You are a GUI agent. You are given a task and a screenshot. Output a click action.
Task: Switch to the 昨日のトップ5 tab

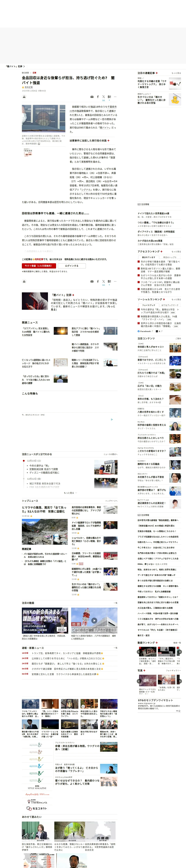[x=170, y=257]
